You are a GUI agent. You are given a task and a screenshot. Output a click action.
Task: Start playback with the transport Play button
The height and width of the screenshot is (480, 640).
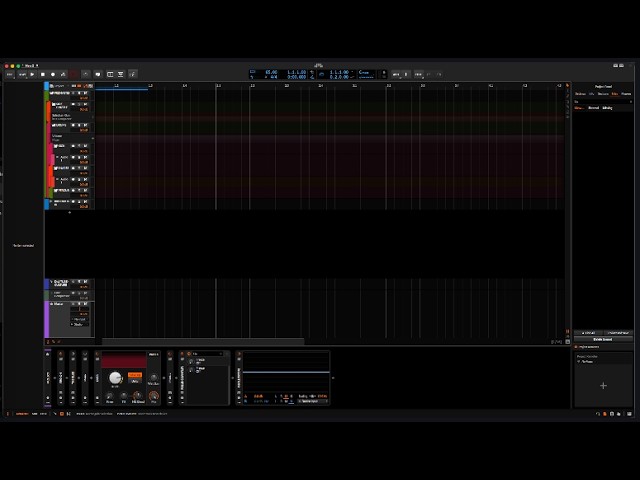tap(32, 74)
